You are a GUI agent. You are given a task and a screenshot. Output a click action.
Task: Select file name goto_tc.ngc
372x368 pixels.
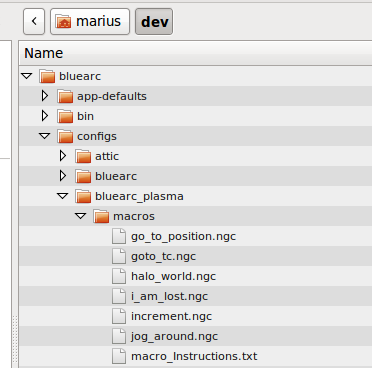click(x=163, y=257)
